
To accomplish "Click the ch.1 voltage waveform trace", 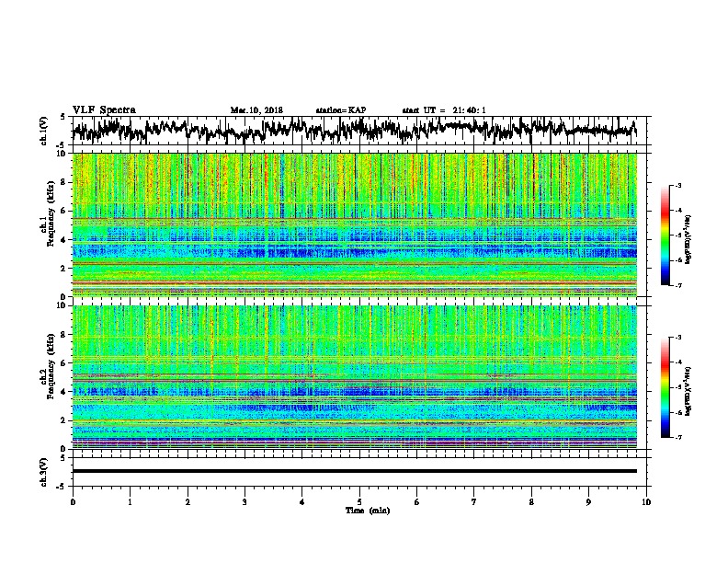I will (x=354, y=130).
